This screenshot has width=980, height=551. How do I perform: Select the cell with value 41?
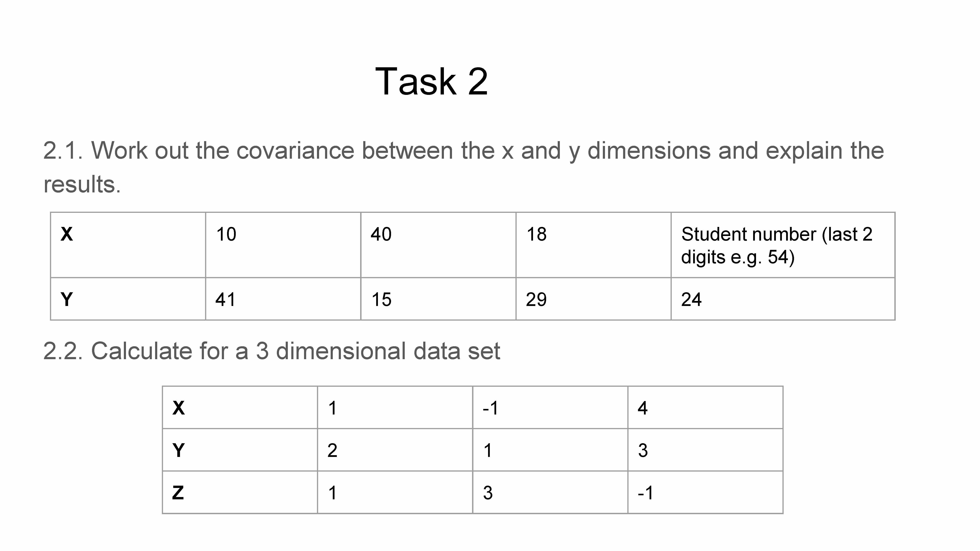(x=283, y=299)
